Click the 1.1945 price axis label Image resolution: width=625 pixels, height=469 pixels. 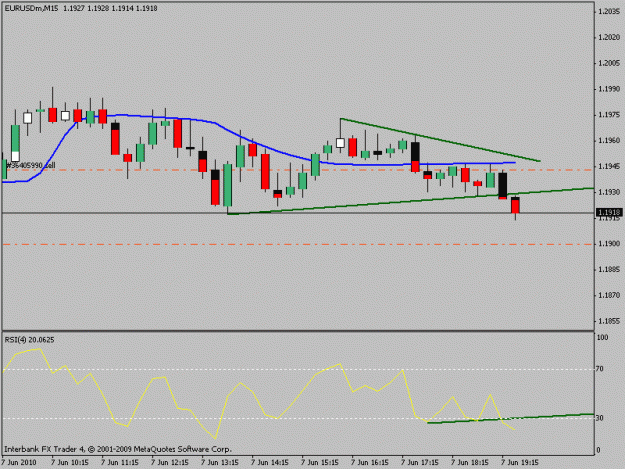[609, 166]
